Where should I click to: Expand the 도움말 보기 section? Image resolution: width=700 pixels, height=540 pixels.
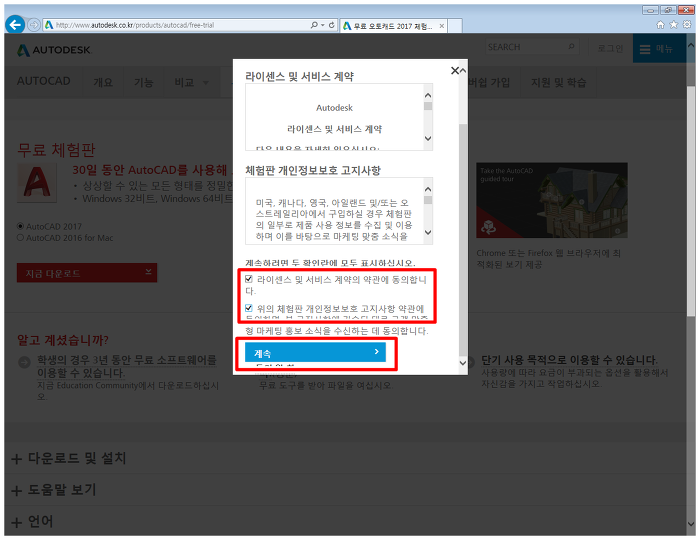click(x=54, y=490)
